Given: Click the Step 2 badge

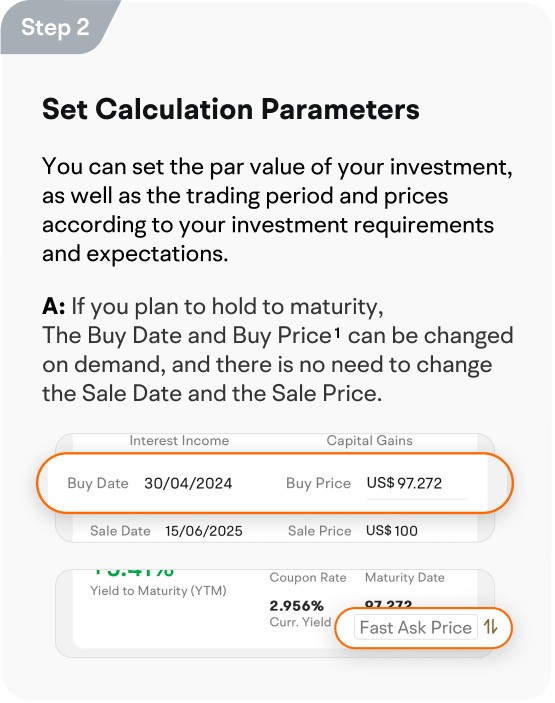Looking at the screenshot, I should click(x=55, y=27).
